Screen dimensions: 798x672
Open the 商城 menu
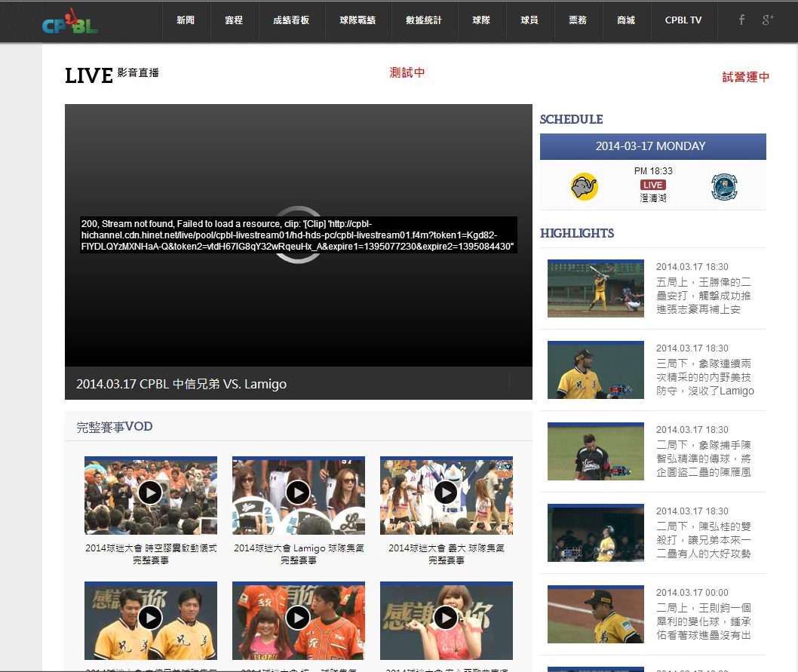(627, 20)
